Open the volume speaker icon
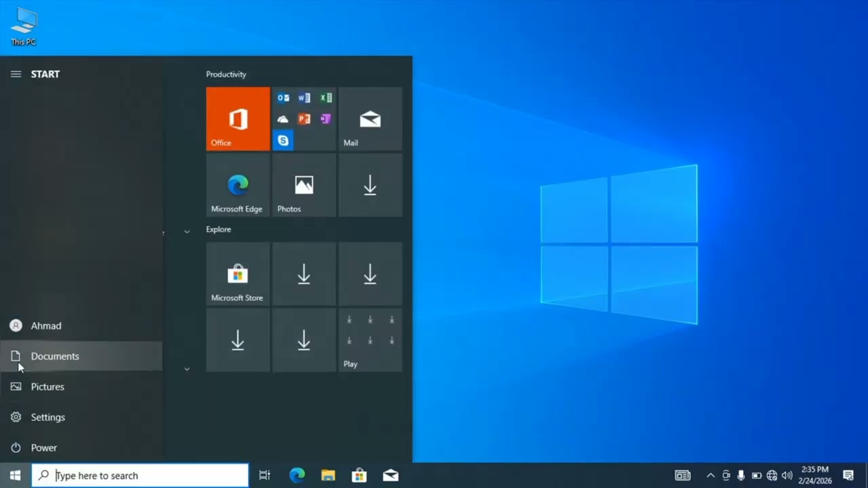The width and height of the screenshot is (868, 488). tap(787, 475)
